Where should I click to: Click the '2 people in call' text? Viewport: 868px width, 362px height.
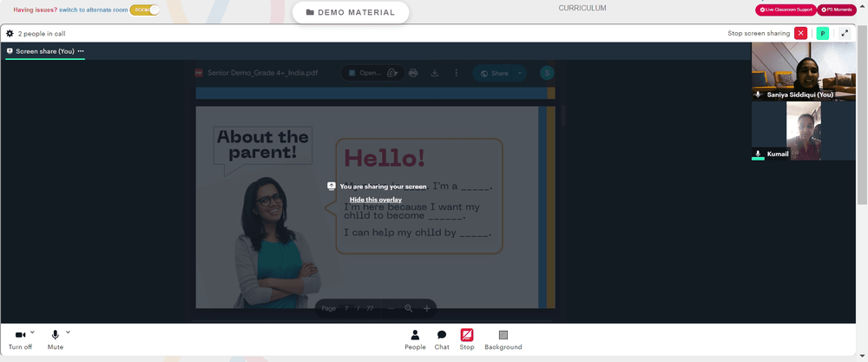coord(42,34)
